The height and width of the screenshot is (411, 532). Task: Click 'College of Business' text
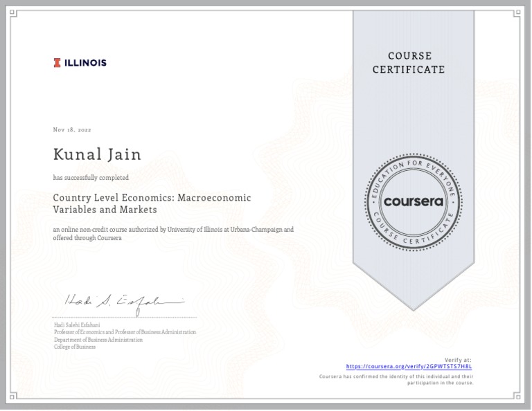click(x=75, y=347)
